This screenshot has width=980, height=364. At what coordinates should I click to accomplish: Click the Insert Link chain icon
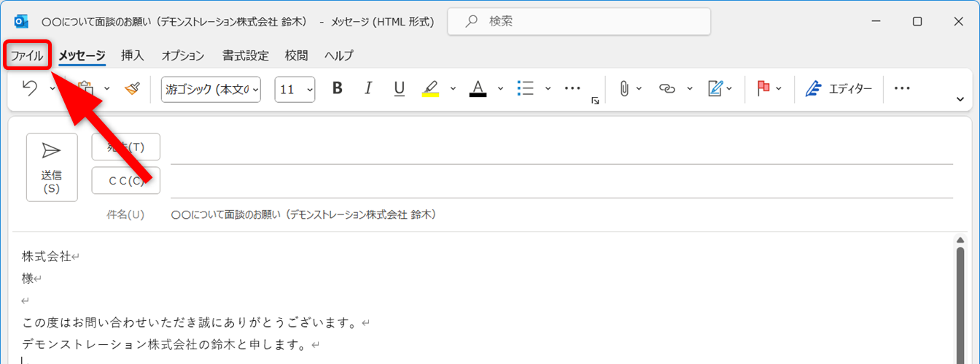(x=666, y=88)
